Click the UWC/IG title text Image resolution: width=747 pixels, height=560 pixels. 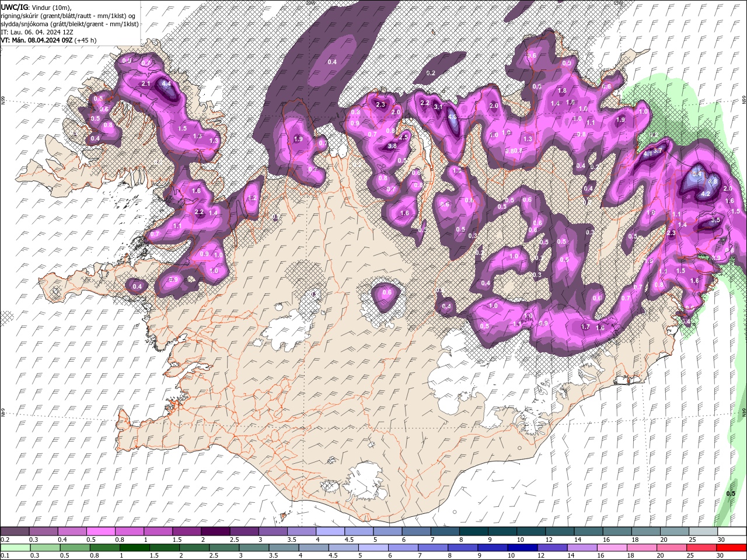(x=14, y=6)
